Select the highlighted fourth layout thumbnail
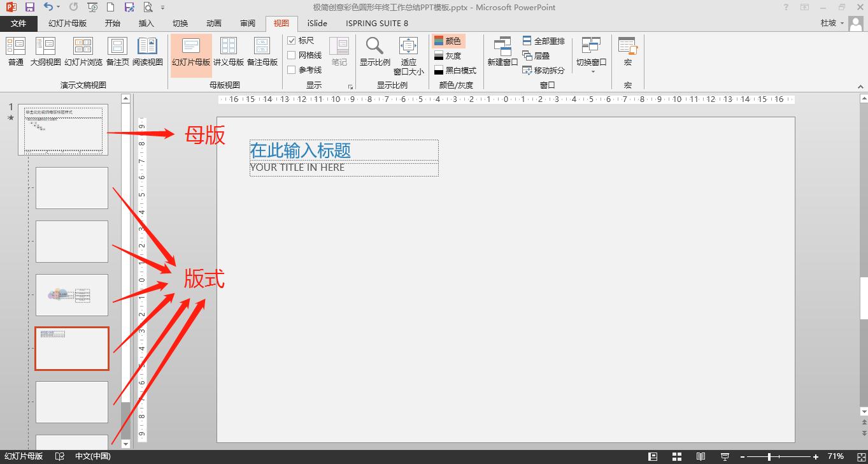This screenshot has width=868, height=464. [71, 348]
